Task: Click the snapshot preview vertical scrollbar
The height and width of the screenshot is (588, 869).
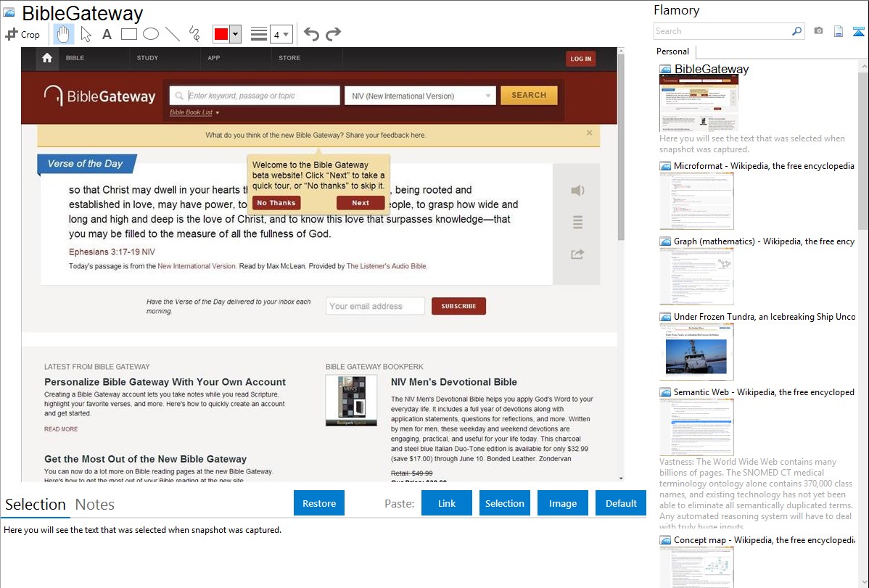Action: pyautogui.click(x=621, y=149)
